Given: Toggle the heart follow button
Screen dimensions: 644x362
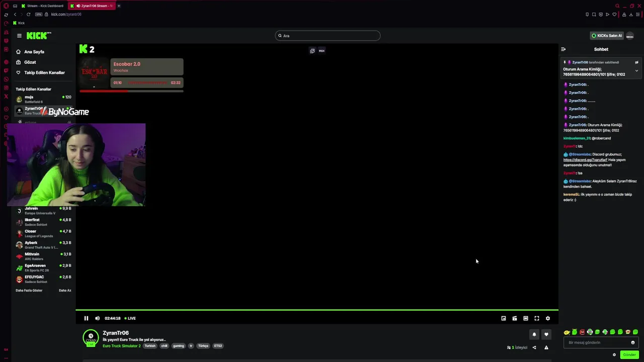Looking at the screenshot, I should click(x=546, y=334).
